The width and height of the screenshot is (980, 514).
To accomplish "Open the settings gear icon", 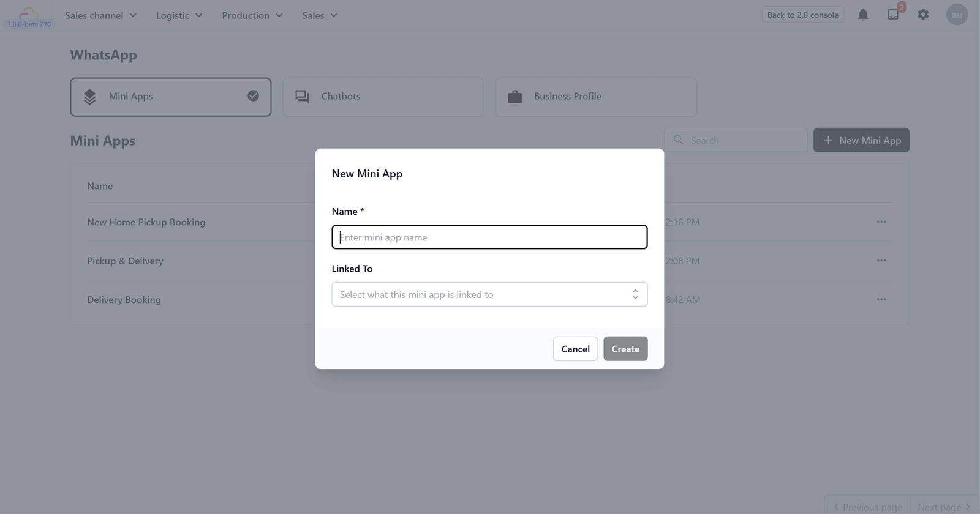I will 923,15.
